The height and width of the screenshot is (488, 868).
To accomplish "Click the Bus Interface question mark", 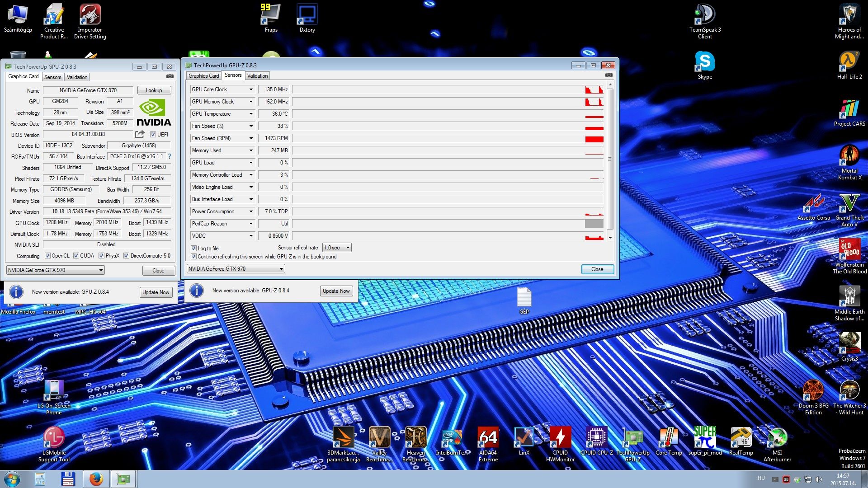I will (x=170, y=156).
